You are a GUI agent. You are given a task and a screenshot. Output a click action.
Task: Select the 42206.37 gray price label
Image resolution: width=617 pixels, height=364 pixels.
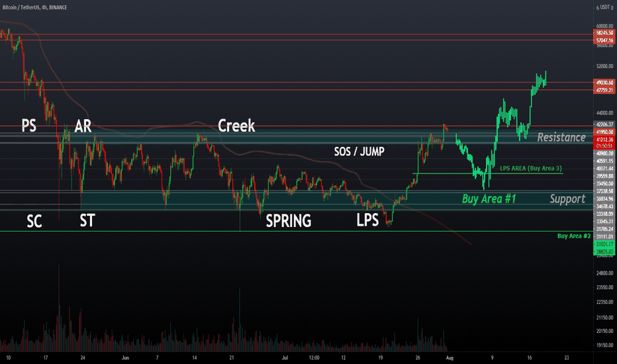604,124
